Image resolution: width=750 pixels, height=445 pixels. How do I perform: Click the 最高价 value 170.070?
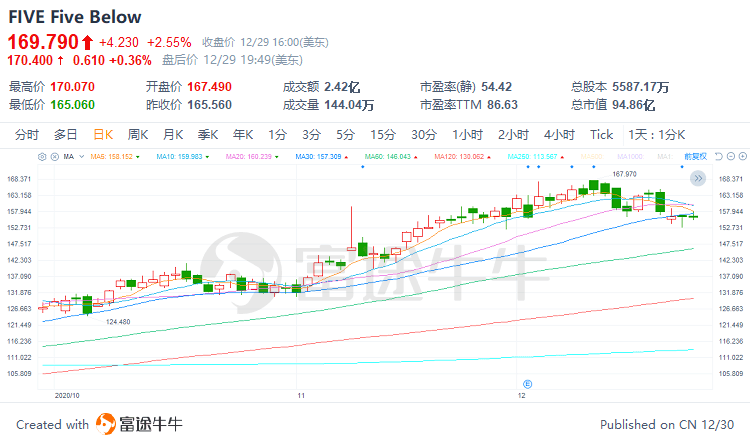[x=72, y=87]
